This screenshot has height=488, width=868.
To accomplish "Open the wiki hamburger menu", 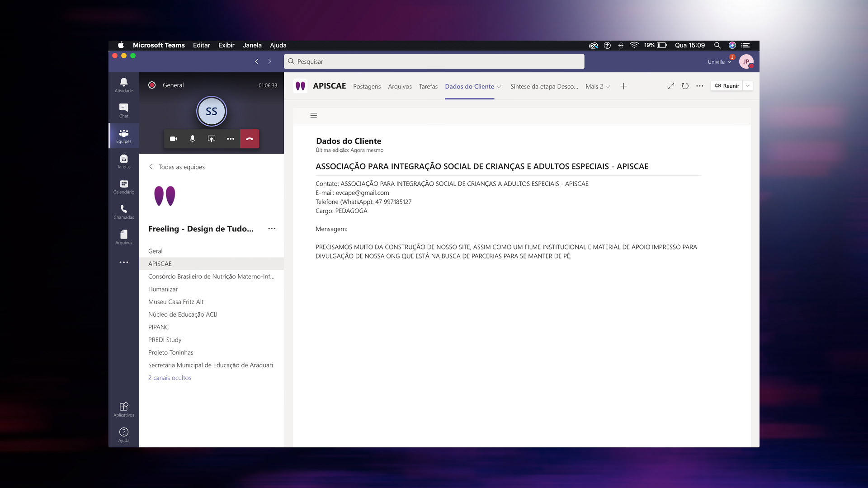I will tap(314, 116).
